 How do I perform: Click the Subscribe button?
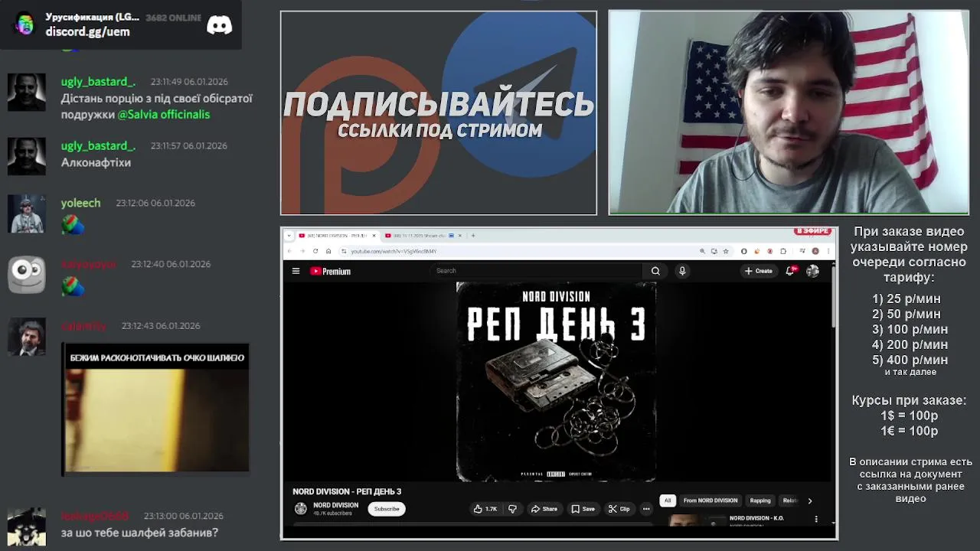pos(387,509)
